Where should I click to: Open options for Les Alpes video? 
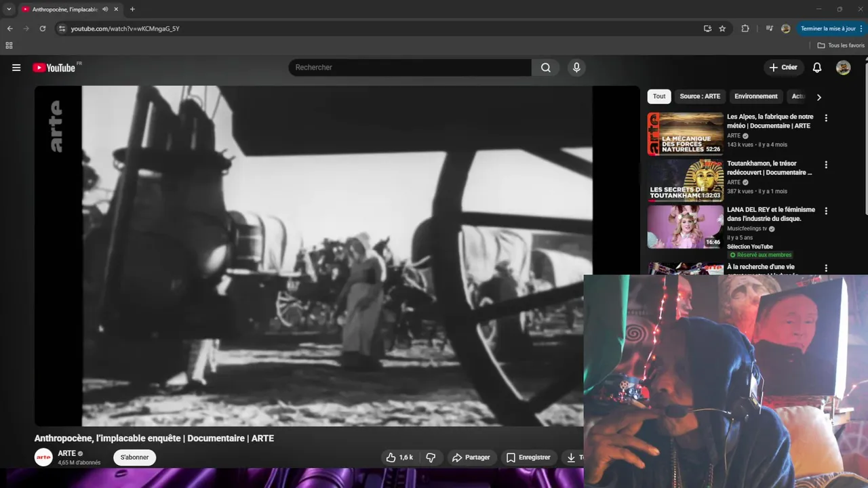coord(825,118)
